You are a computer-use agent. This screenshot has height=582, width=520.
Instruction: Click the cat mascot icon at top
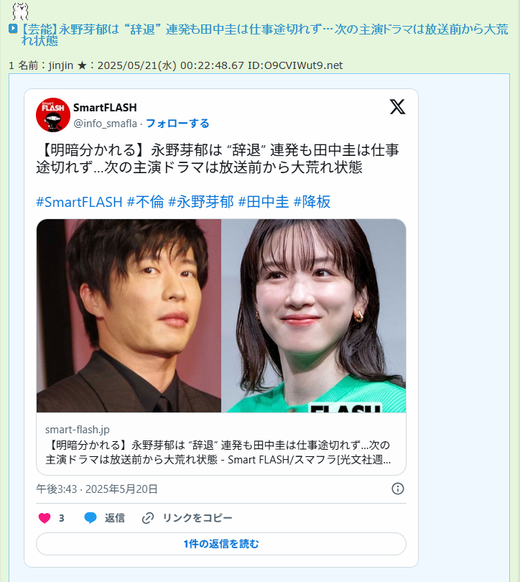click(x=20, y=11)
